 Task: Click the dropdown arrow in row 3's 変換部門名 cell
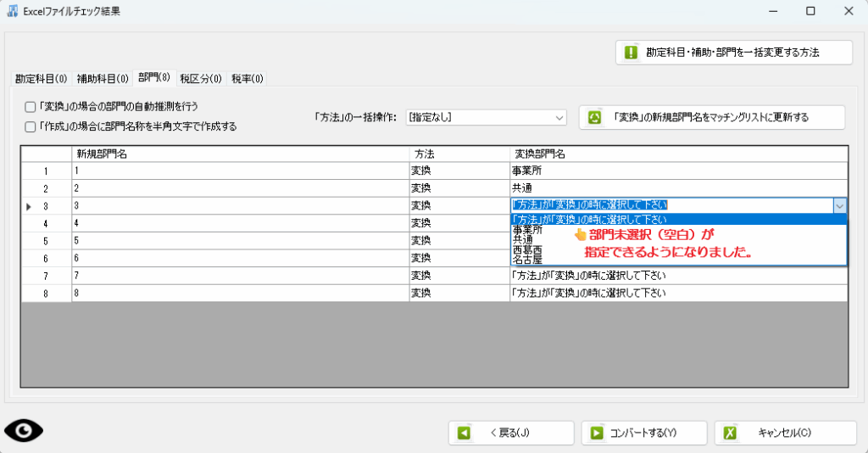(839, 205)
